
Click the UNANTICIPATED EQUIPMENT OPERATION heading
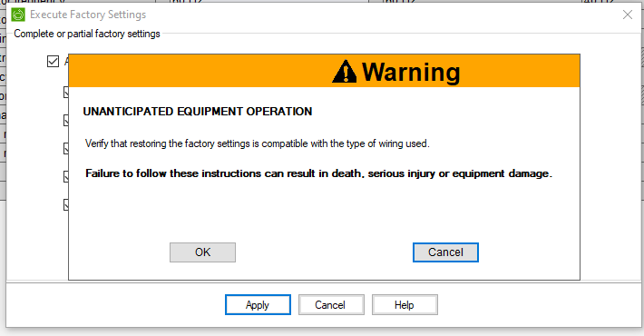pyautogui.click(x=198, y=112)
